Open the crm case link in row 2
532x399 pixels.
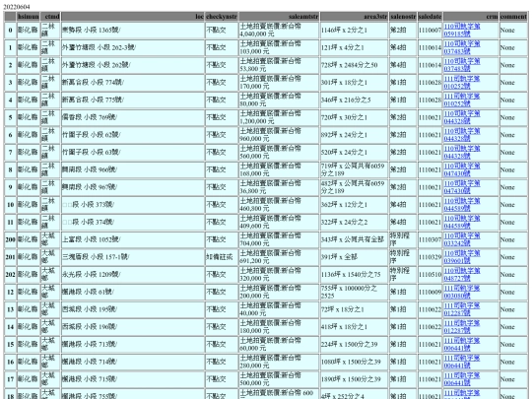click(462, 65)
